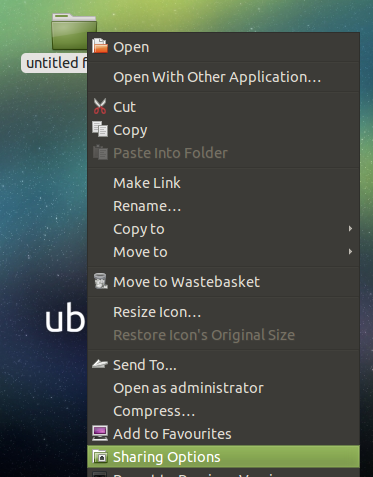Select Make Link menu entry
This screenshot has width=373, height=477.
pos(223,183)
